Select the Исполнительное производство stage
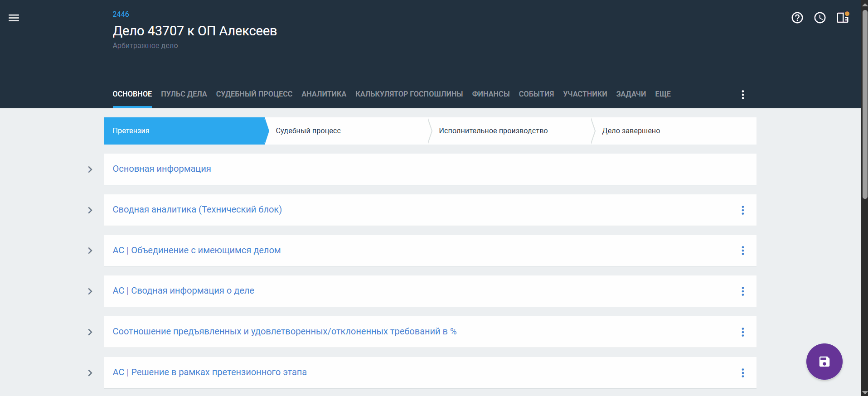The width and height of the screenshot is (868, 396). coord(493,130)
